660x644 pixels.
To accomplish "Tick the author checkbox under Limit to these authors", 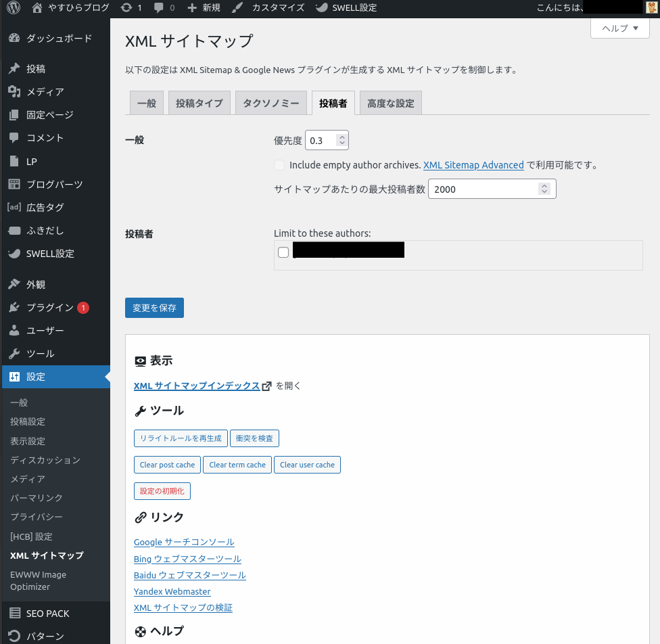I will [x=283, y=252].
